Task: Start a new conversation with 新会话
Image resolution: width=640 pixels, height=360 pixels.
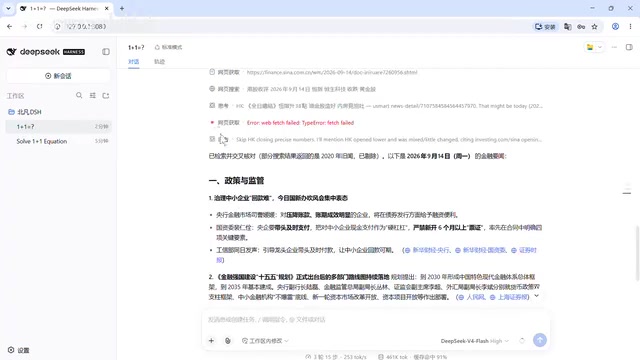Action: point(58,76)
